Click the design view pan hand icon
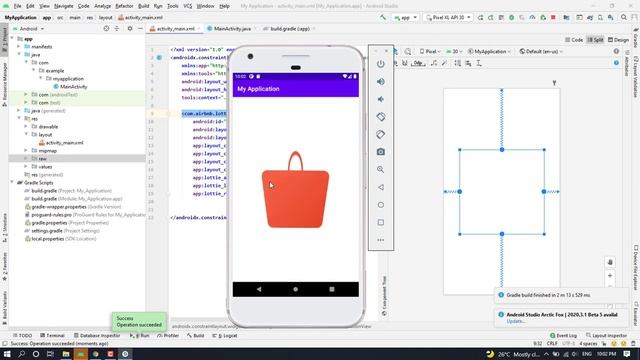This screenshot has height=360, width=640. tap(610, 262)
